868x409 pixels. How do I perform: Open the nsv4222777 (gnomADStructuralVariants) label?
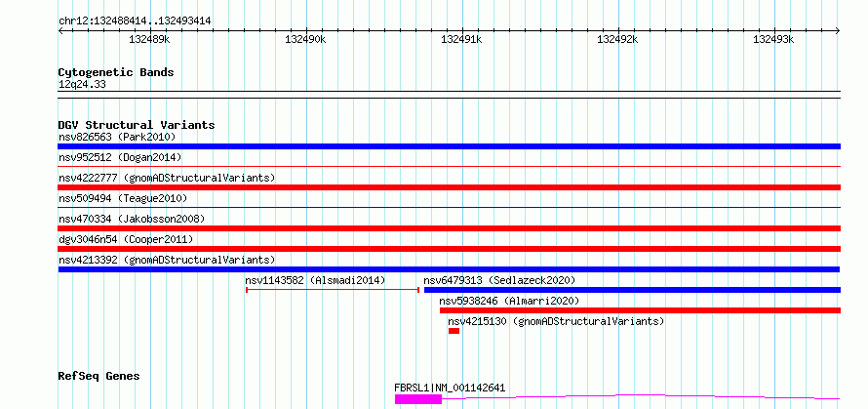click(167, 178)
